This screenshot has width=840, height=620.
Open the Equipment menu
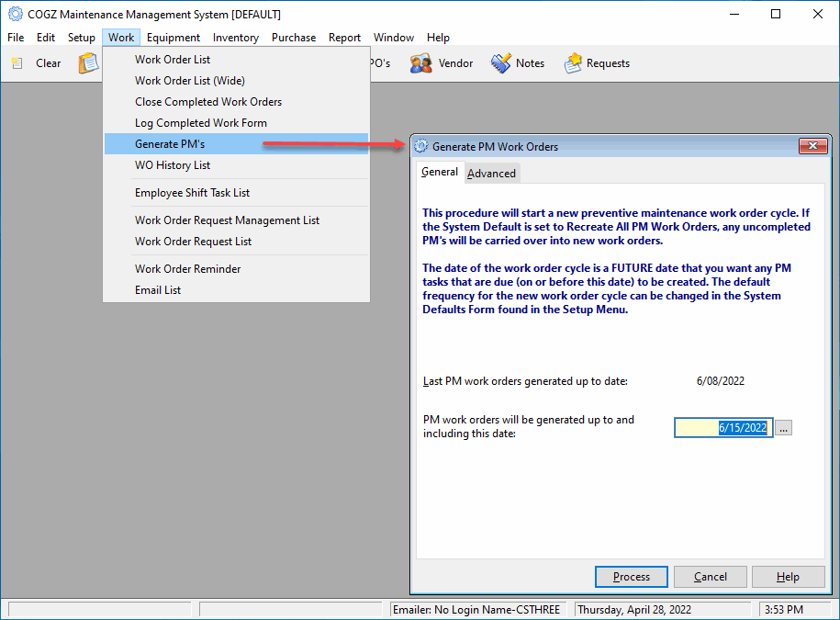pyautogui.click(x=173, y=38)
